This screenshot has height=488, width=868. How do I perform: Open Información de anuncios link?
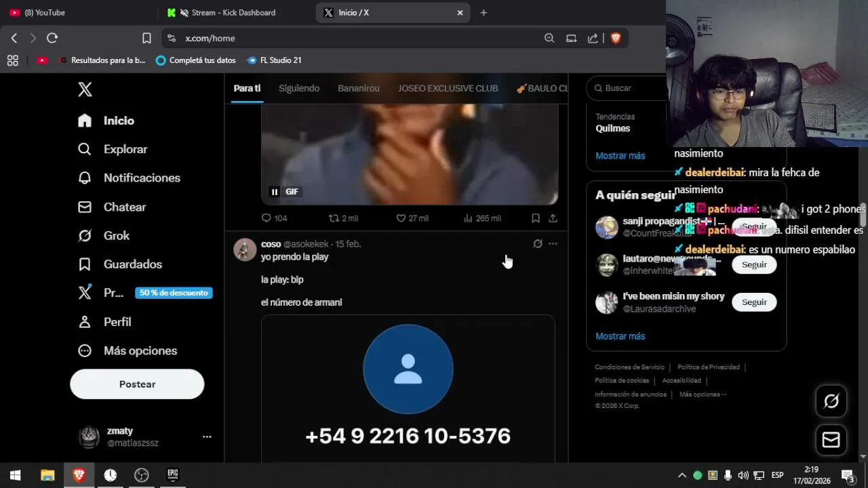pos(631,394)
